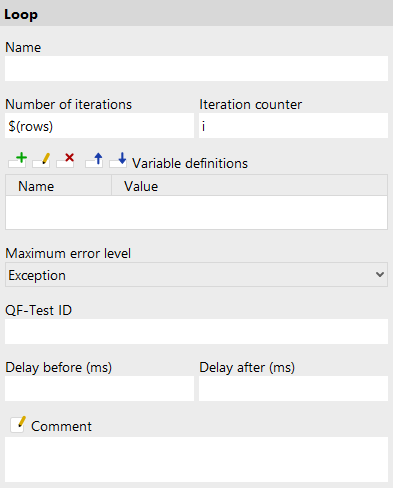This screenshot has height=488, width=393.
Task: Click inside the Comment text area
Action: pyautogui.click(x=196, y=459)
